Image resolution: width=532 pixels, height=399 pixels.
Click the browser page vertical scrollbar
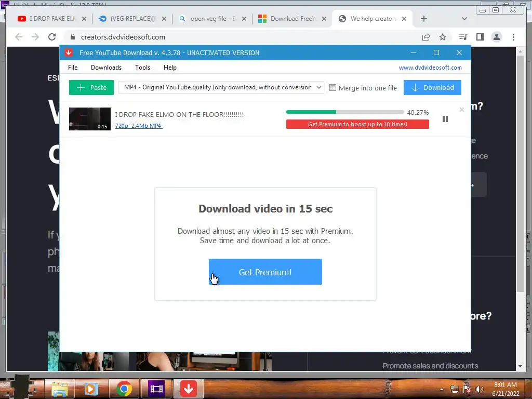[520, 173]
